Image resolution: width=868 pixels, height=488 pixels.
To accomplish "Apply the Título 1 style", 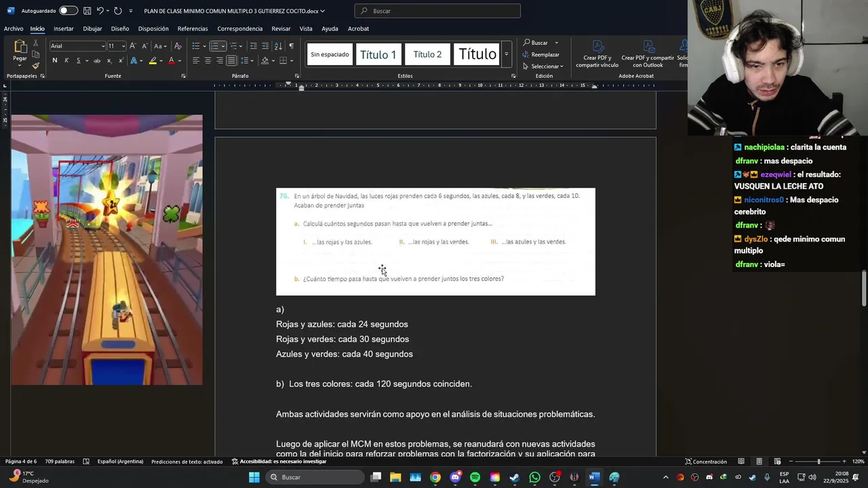I will pos(378,54).
